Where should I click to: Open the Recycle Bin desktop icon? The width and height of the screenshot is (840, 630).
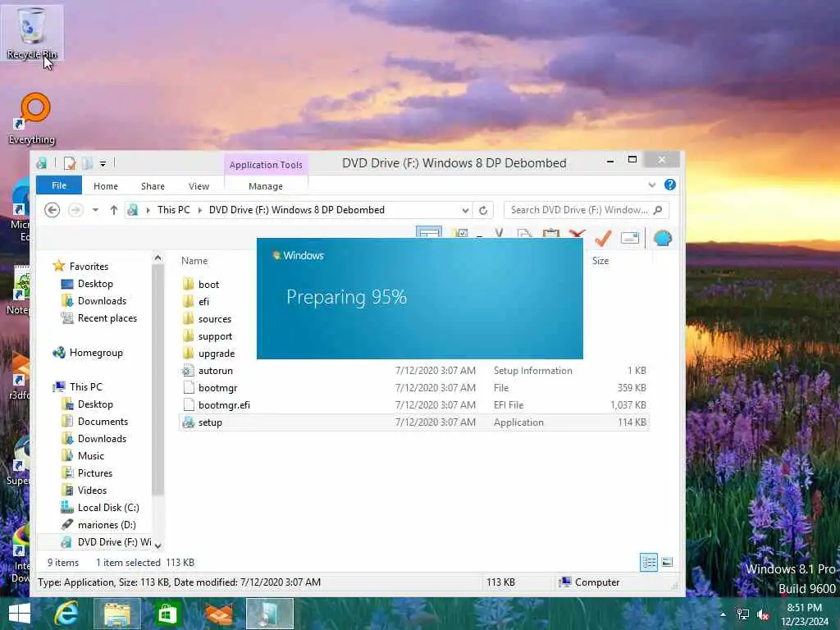32,33
